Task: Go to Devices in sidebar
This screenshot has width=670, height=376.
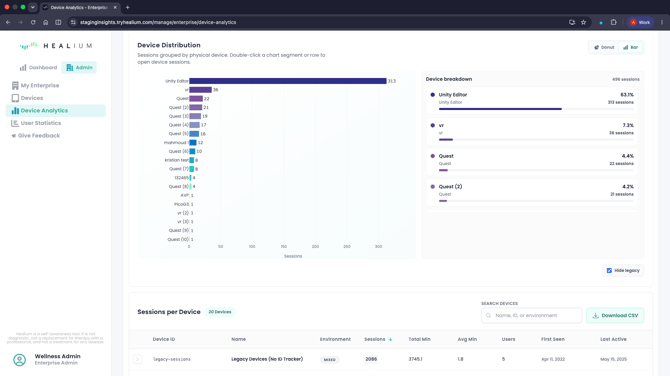Action: (x=32, y=98)
